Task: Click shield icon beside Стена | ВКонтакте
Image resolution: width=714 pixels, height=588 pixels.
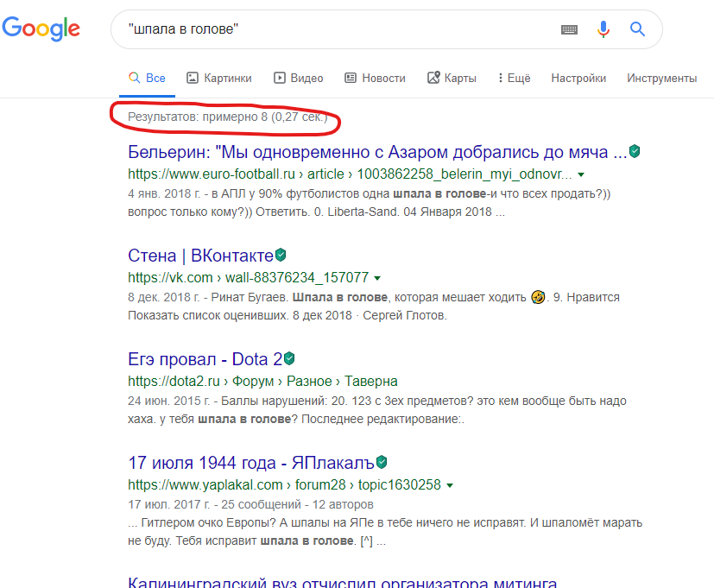Action: point(281,255)
